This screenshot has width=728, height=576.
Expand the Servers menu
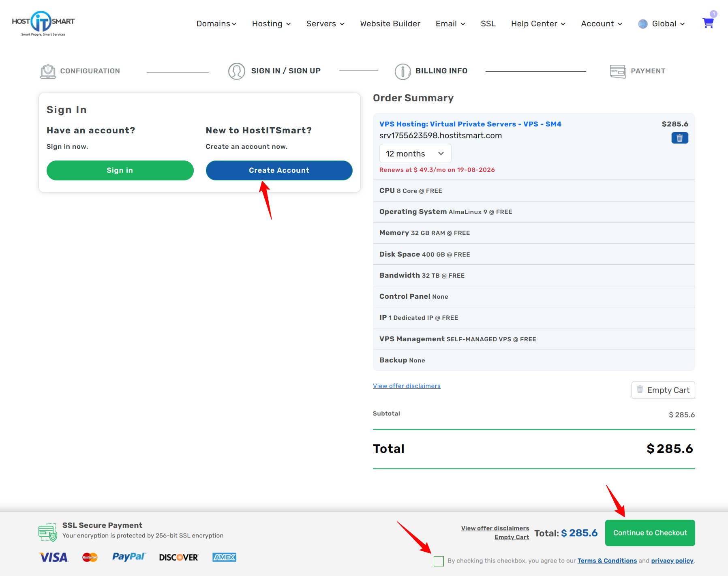325,24
